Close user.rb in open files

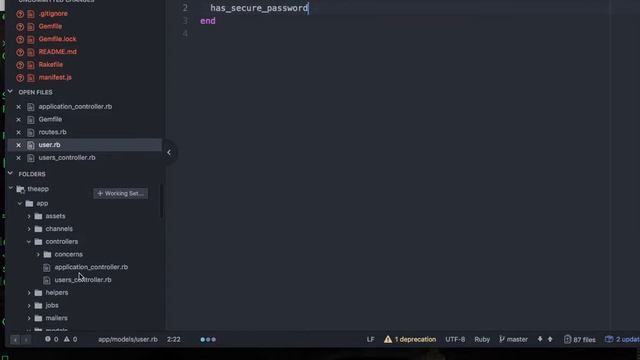(18, 145)
